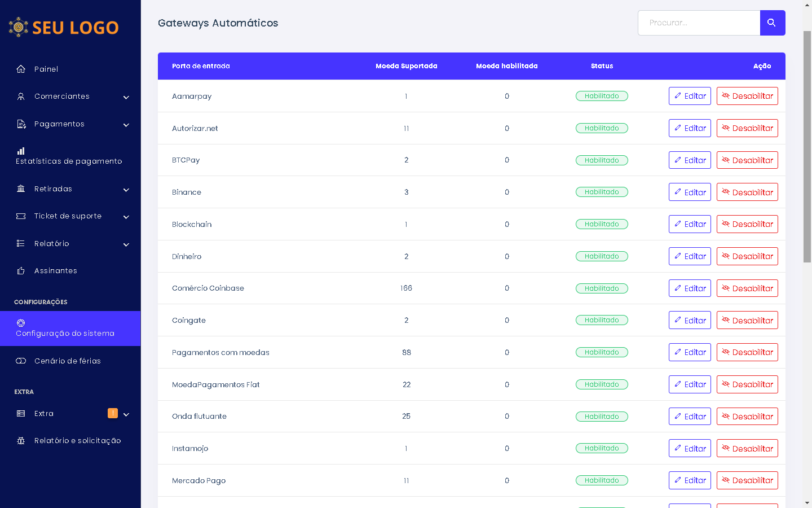Click the Assinantes thumbs-up icon
This screenshot has height=508, width=812.
pos(21,271)
